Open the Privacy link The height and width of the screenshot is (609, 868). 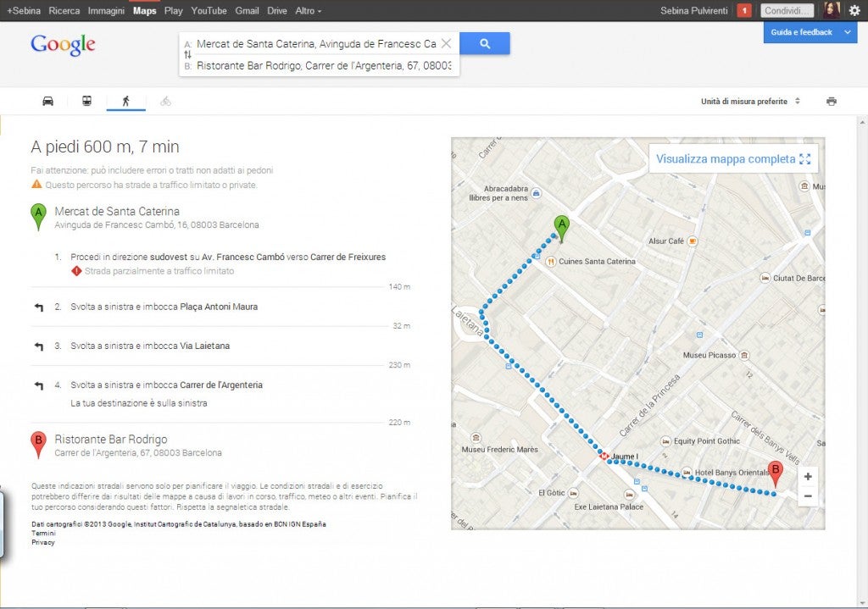tap(42, 543)
